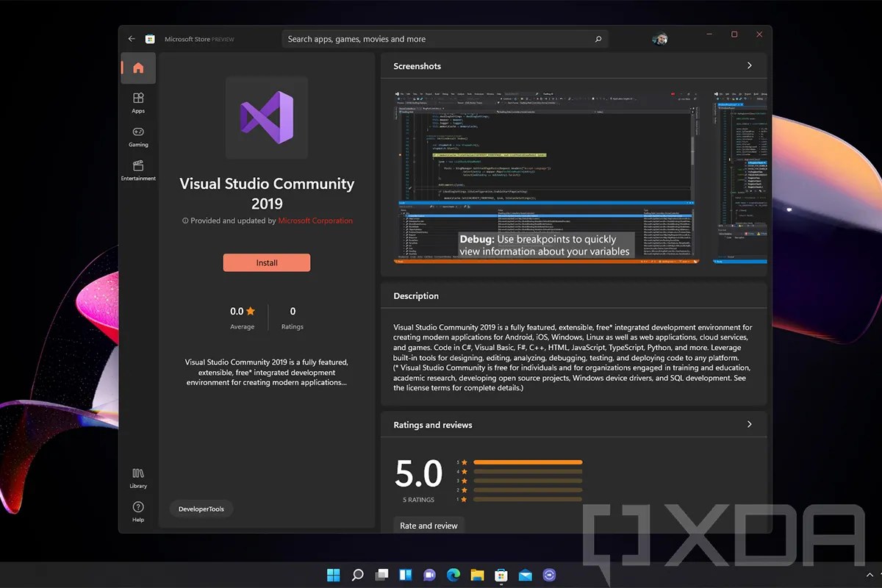The height and width of the screenshot is (588, 882).
Task: Open the Windows Start menu
Action: click(334, 575)
